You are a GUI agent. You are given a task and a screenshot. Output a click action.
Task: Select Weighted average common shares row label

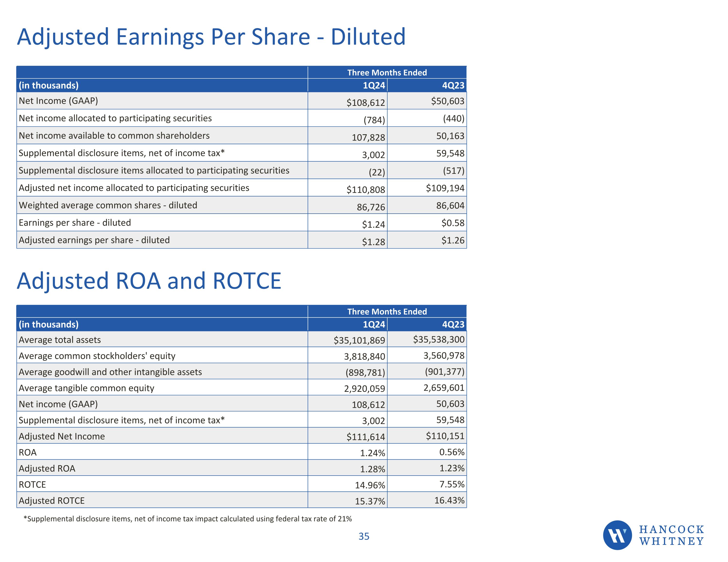[x=108, y=205]
